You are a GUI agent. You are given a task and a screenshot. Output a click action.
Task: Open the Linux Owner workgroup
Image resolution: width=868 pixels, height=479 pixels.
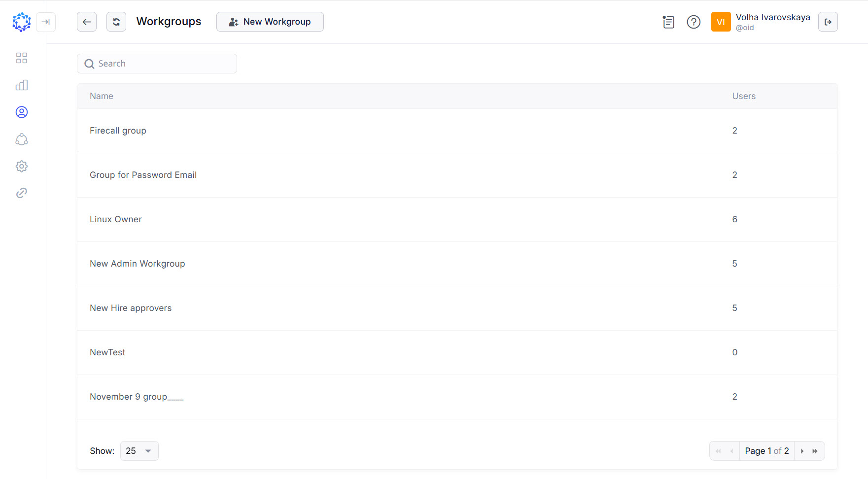[x=116, y=219]
